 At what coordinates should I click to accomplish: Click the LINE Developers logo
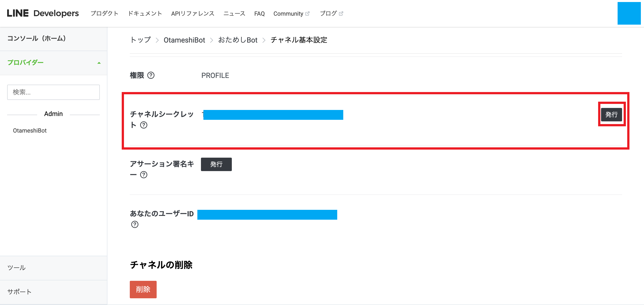pos(43,13)
